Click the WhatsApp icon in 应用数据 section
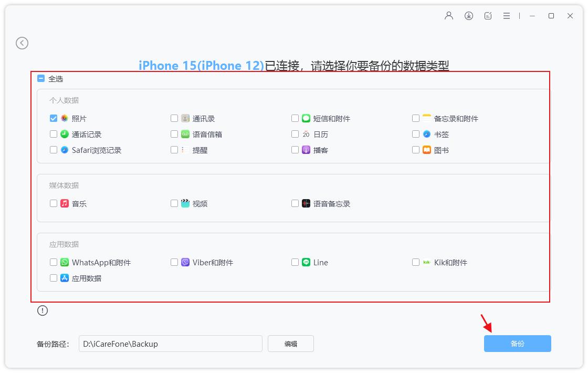Viewport: 588px width, 373px height. point(64,262)
